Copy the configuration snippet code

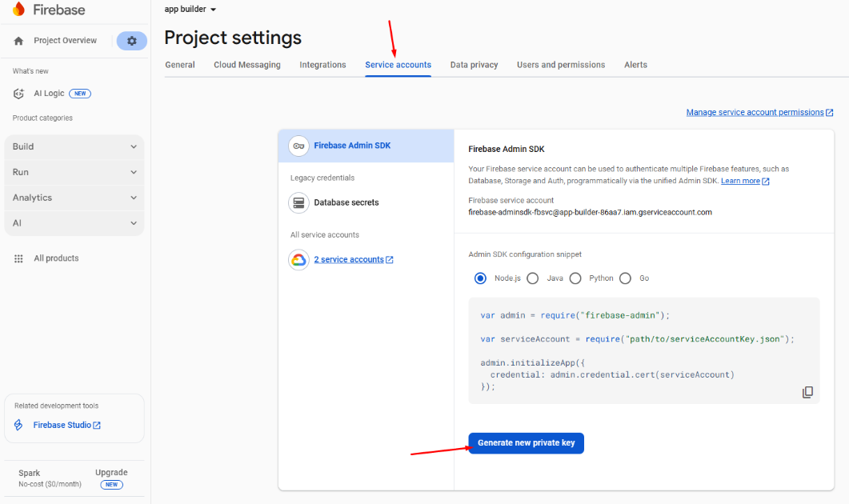(x=807, y=392)
